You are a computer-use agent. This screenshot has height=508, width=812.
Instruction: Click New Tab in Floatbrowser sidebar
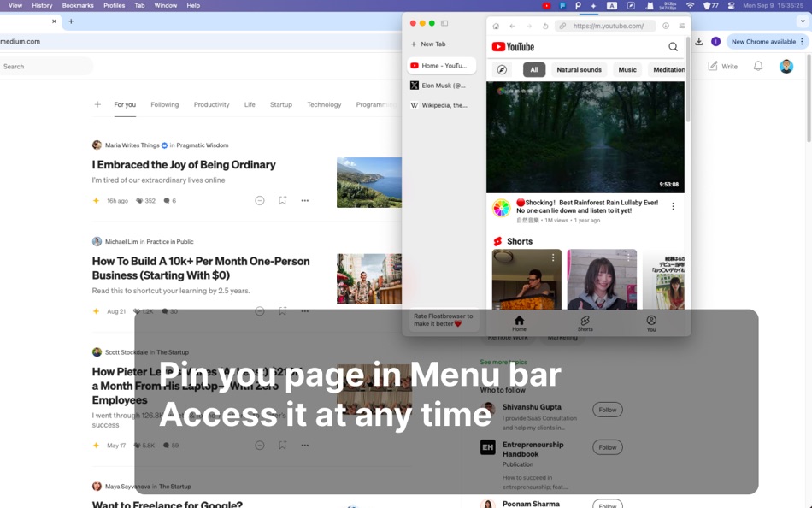pos(428,44)
